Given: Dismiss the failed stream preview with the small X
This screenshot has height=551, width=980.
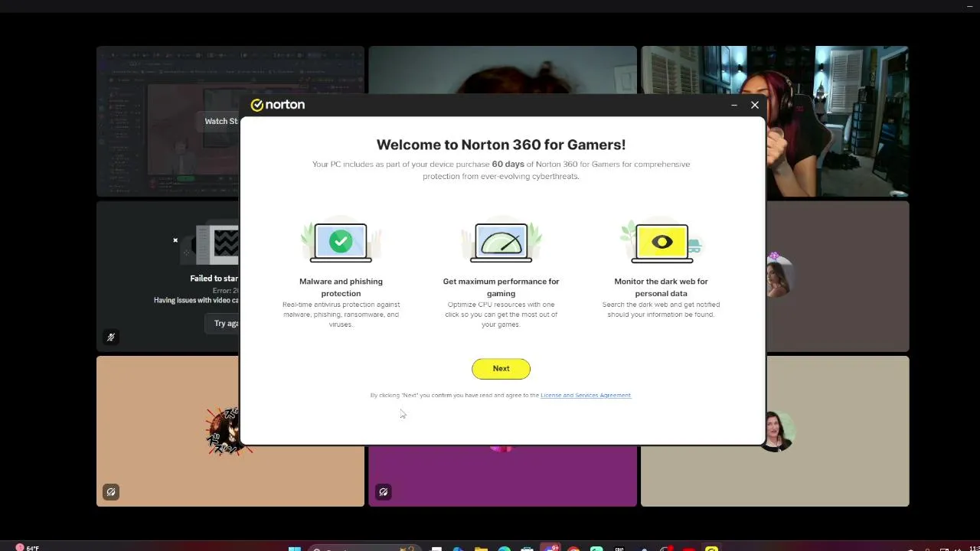Looking at the screenshot, I should click(175, 240).
